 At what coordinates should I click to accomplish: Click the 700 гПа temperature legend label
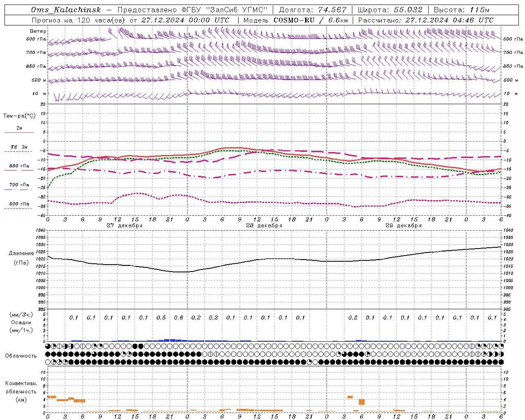19,185
